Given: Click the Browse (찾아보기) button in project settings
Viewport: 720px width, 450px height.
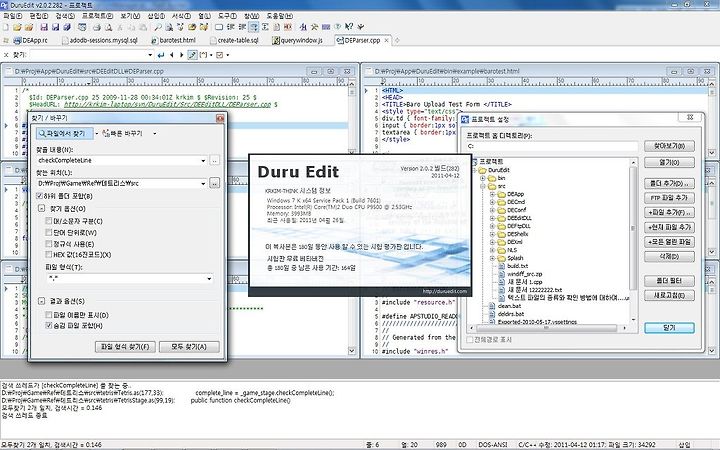Looking at the screenshot, I should (669, 146).
